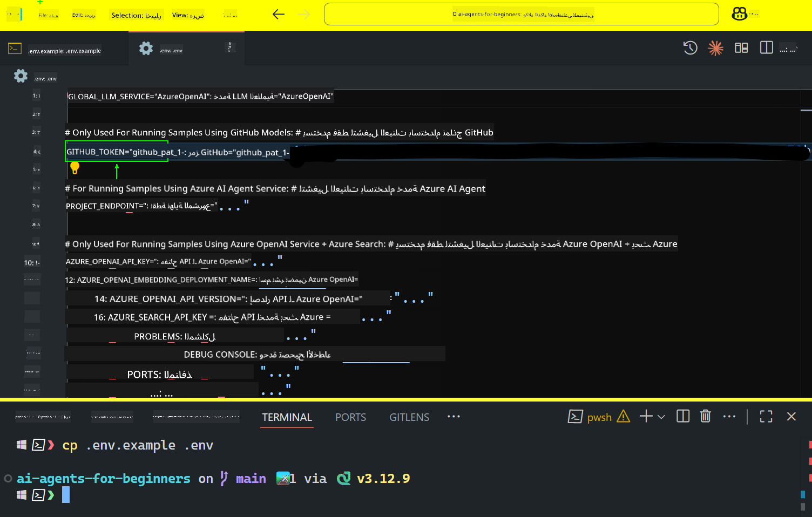The width and height of the screenshot is (812, 517).
Task: Click the v3.12.9 Python version text
Action: point(383,479)
